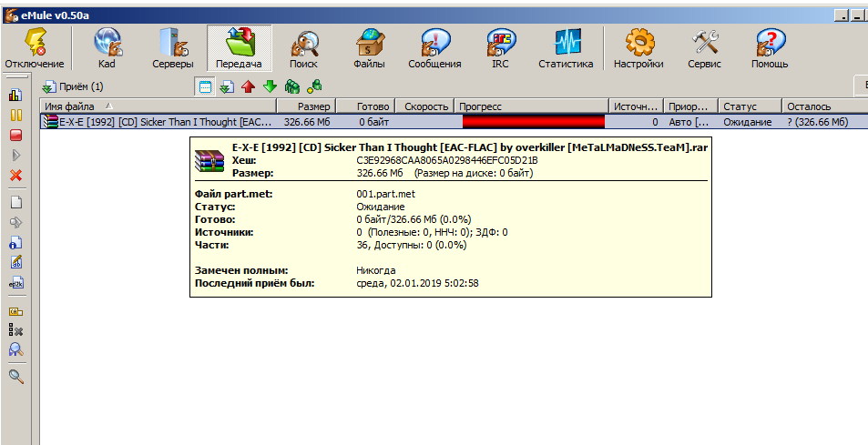Click the category assignment sidebar icon

tap(16, 312)
